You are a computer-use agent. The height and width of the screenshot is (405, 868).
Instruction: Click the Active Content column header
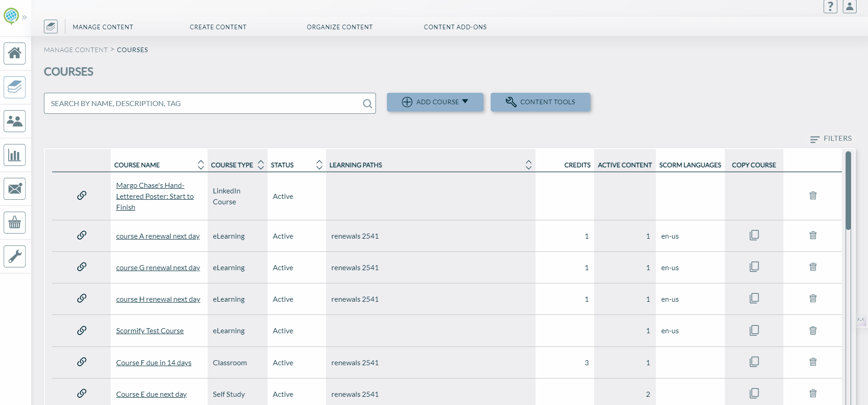(x=625, y=165)
